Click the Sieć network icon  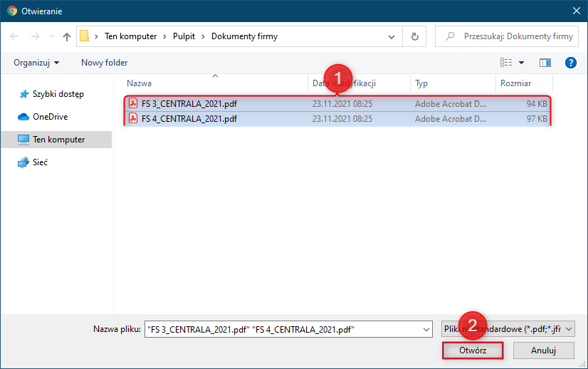[x=23, y=162]
